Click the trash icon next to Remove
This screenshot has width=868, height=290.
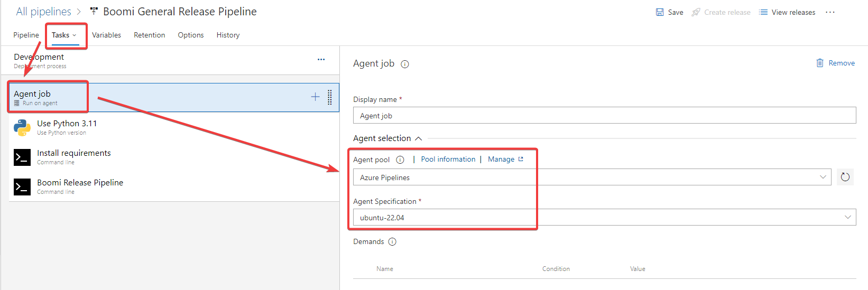click(820, 63)
